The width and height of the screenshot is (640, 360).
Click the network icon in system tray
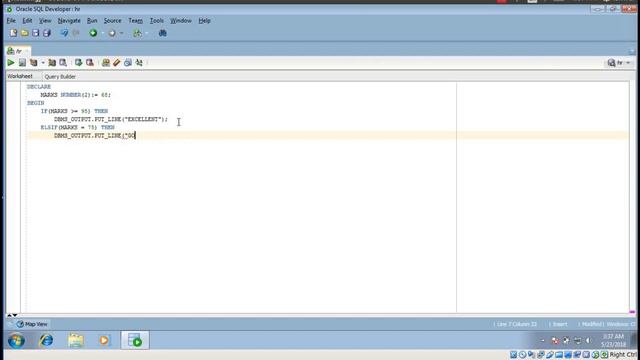[x=577, y=340]
